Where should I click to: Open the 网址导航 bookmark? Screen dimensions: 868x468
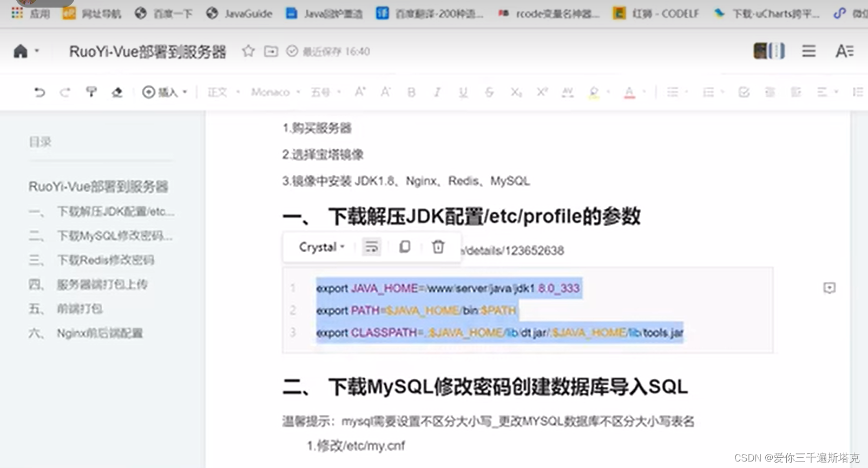click(x=92, y=14)
